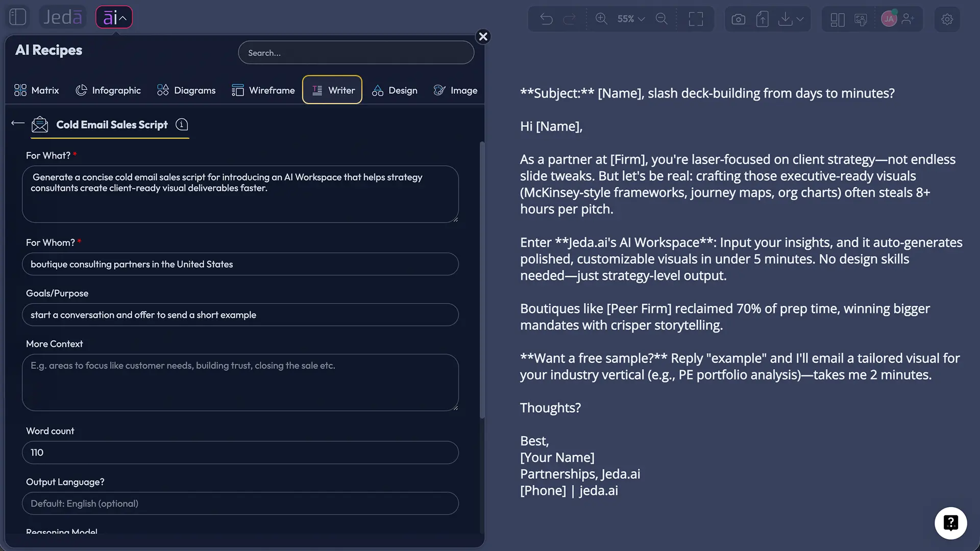Image resolution: width=980 pixels, height=551 pixels.
Task: Expand the download options chevron
Action: click(800, 19)
